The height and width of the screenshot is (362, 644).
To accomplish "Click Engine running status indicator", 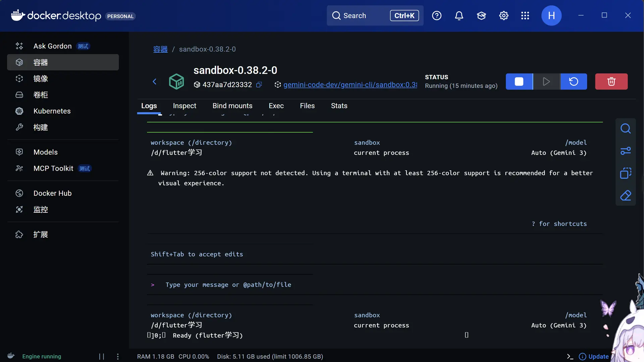I will pyautogui.click(x=42, y=357).
